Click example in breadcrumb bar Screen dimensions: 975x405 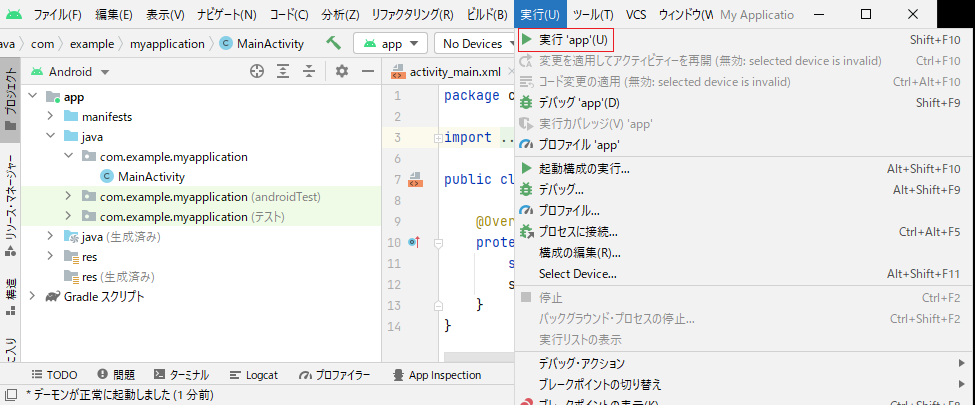point(92,44)
